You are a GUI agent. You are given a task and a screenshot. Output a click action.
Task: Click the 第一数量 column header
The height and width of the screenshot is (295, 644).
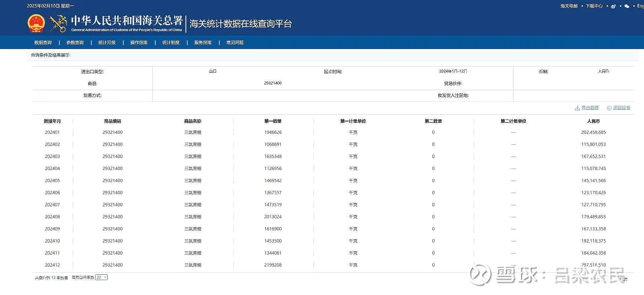pos(273,121)
